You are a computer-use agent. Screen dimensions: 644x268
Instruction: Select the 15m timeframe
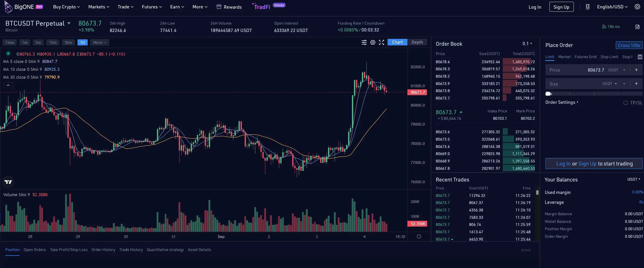tap(53, 42)
